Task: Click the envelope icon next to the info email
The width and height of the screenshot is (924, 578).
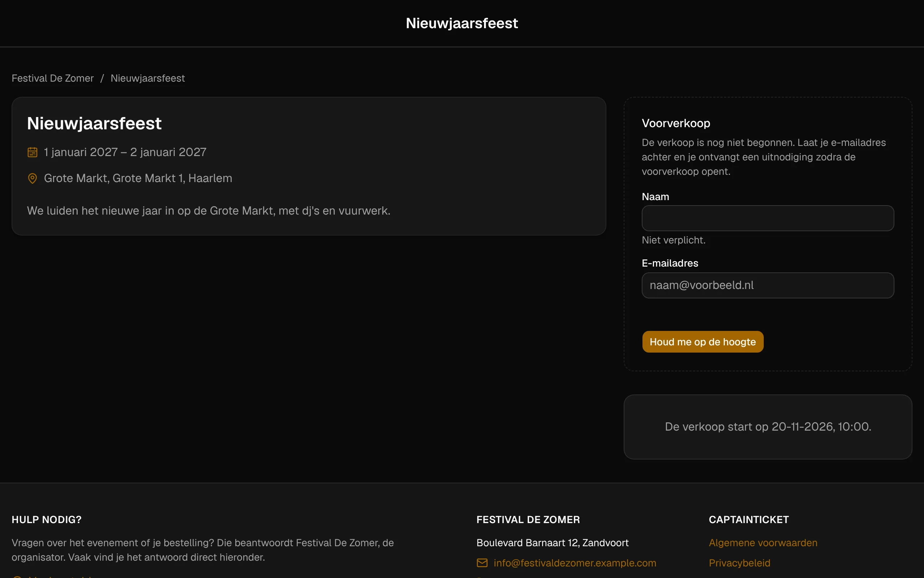Action: (482, 563)
